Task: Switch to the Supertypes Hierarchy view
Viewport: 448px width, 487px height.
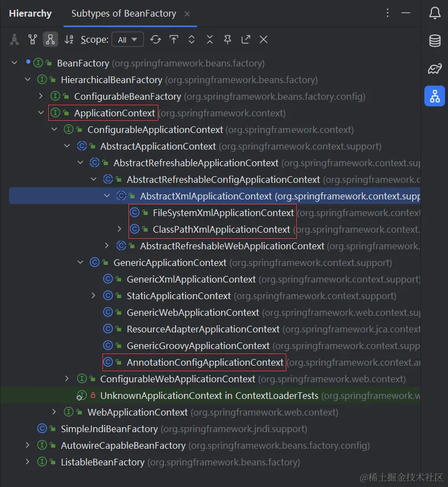Action: click(32, 39)
